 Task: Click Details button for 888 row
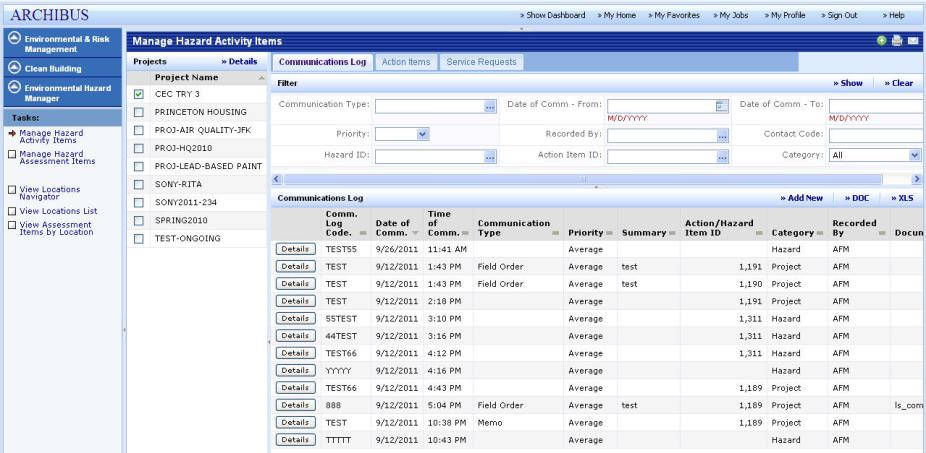pyautogui.click(x=295, y=405)
